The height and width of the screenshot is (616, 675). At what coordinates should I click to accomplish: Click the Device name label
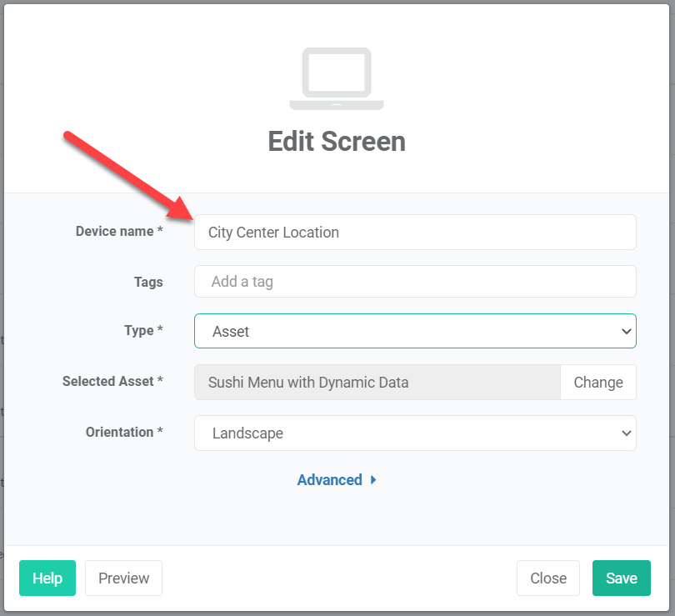pos(118,232)
